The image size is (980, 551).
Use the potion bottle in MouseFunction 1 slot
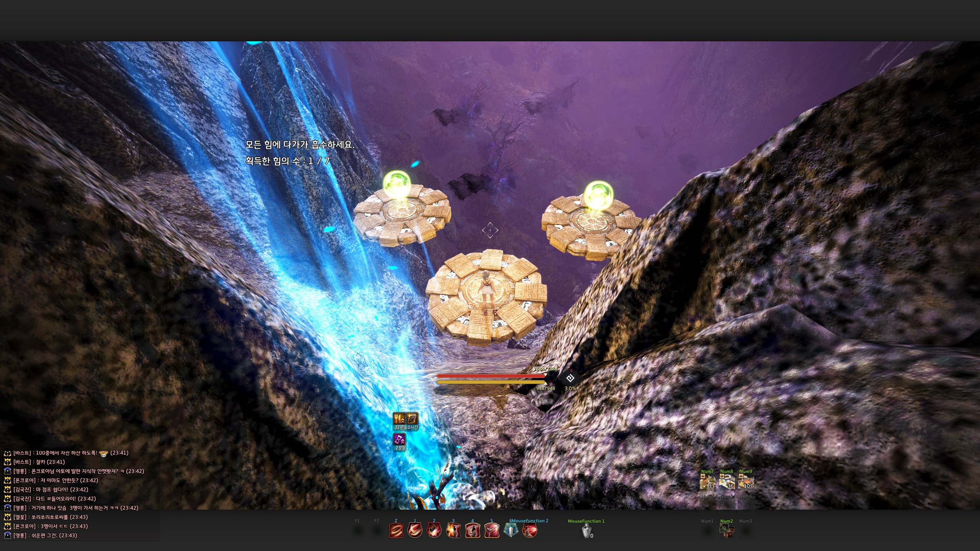click(x=586, y=531)
